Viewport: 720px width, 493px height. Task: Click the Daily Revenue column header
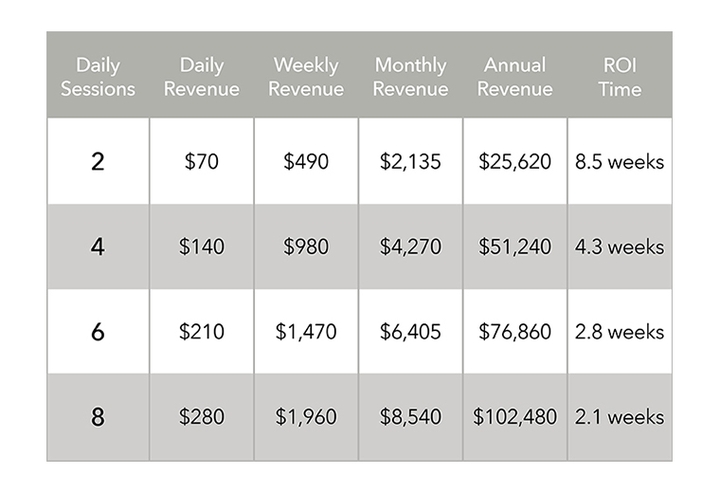[202, 75]
